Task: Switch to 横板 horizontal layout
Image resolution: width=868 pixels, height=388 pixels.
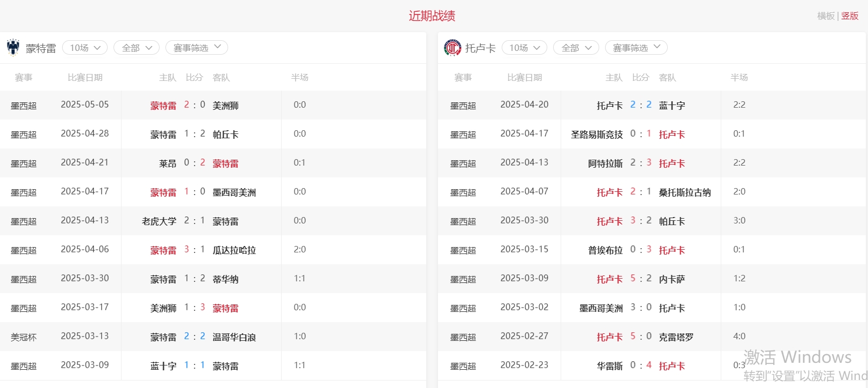Action: [x=825, y=16]
